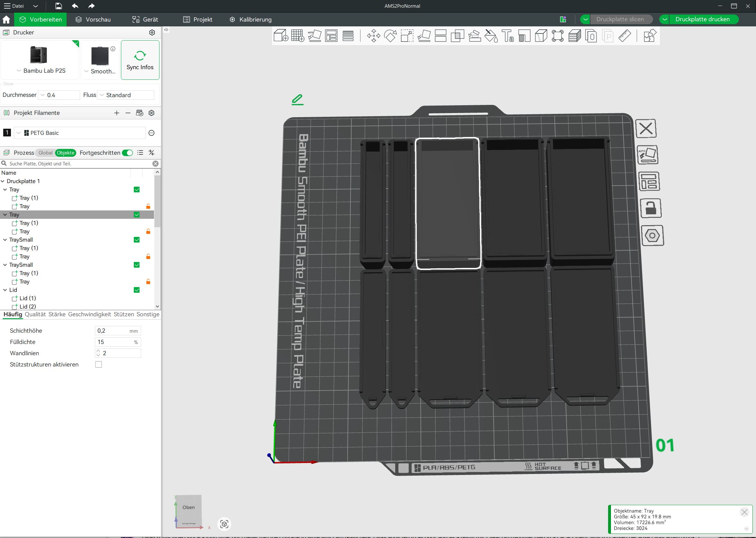This screenshot has width=756, height=538.
Task: Click the Sync Infos button
Action: point(140,60)
